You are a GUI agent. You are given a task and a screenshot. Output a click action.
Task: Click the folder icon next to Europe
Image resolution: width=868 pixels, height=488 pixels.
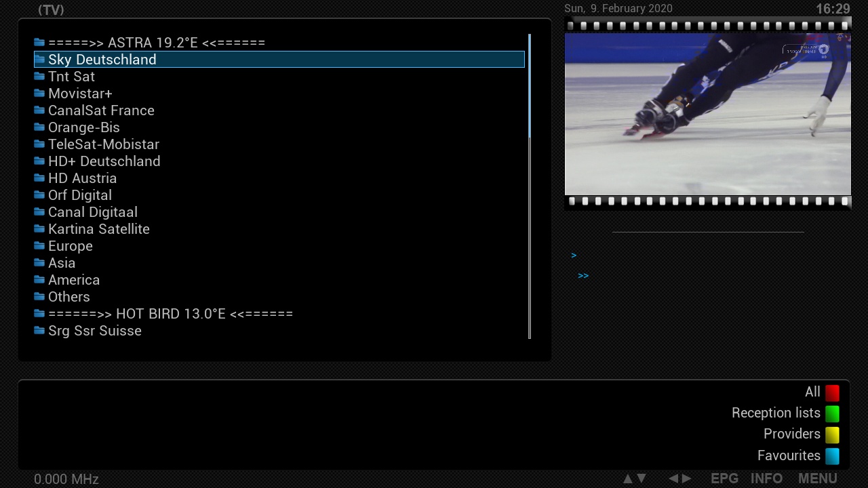pyautogui.click(x=39, y=246)
